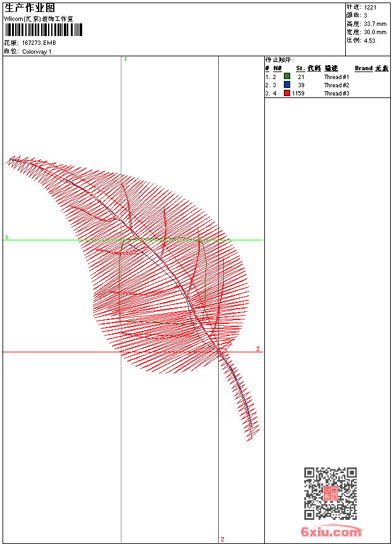The height and width of the screenshot is (544, 392).
Task: Click the 'N#' column header
Action: tap(277, 68)
